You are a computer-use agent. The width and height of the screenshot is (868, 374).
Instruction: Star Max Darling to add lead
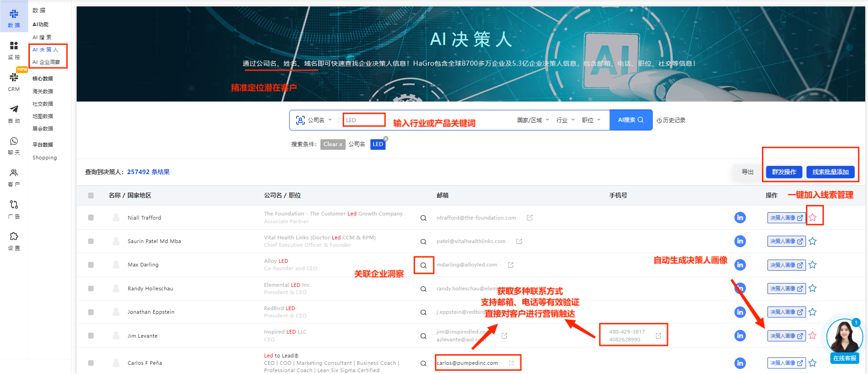pos(812,265)
